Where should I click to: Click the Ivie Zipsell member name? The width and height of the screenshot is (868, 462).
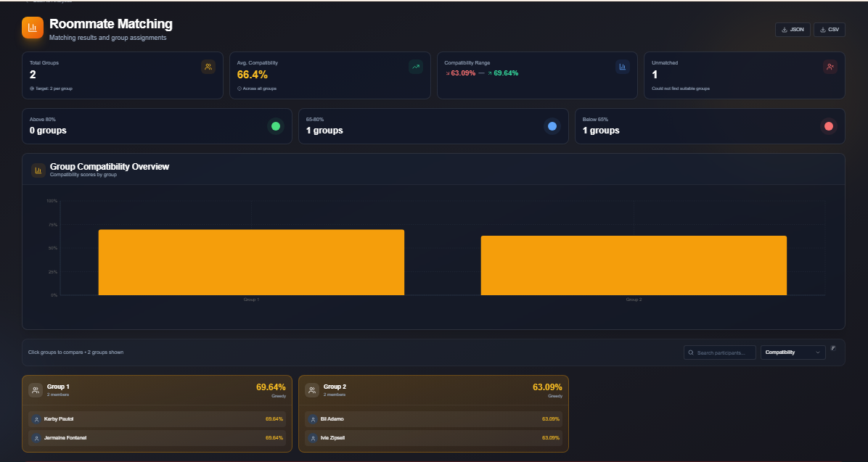(x=332, y=438)
